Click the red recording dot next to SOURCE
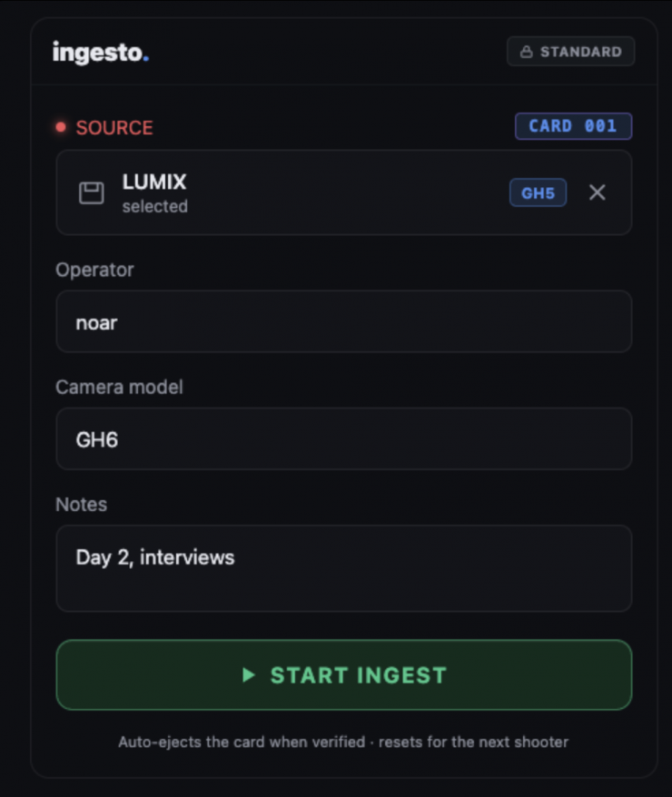Viewport: 672px width, 797px height. tap(61, 127)
